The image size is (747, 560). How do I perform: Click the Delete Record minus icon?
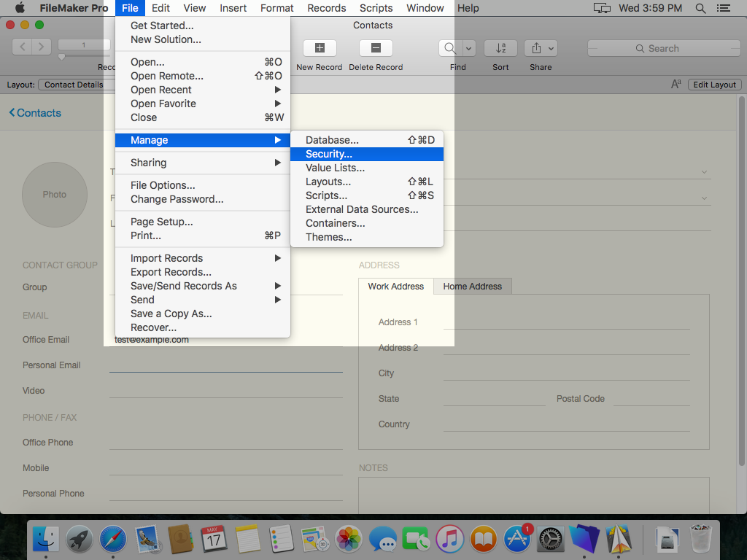pyautogui.click(x=376, y=48)
